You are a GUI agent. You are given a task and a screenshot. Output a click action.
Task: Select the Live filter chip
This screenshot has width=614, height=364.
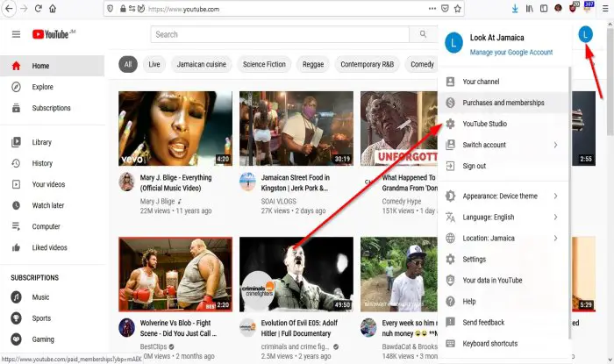click(x=154, y=65)
